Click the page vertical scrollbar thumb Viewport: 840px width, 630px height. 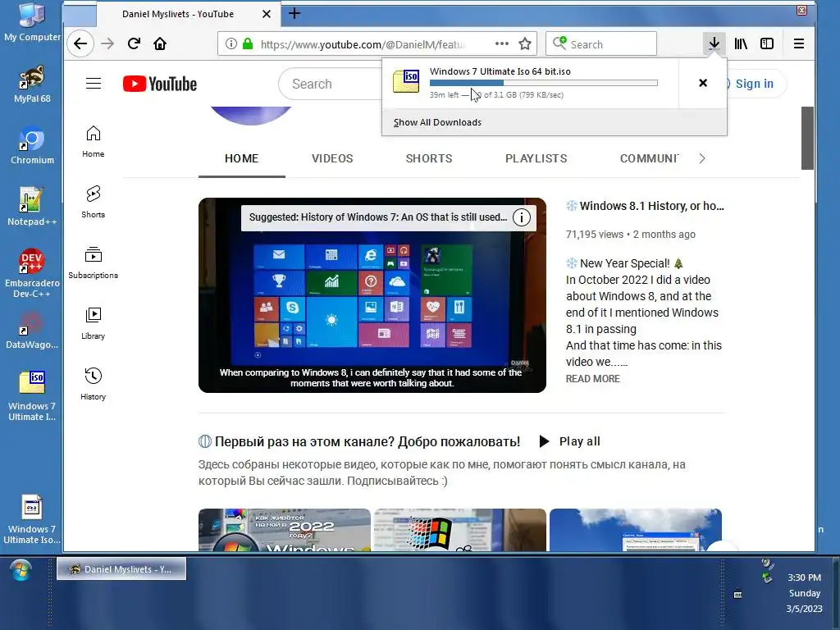[x=807, y=138]
